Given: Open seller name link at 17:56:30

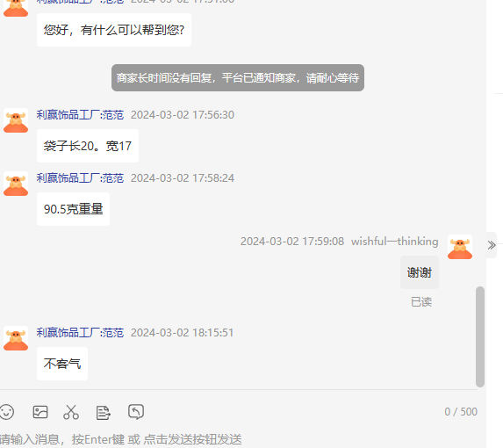Looking at the screenshot, I should [80, 115].
